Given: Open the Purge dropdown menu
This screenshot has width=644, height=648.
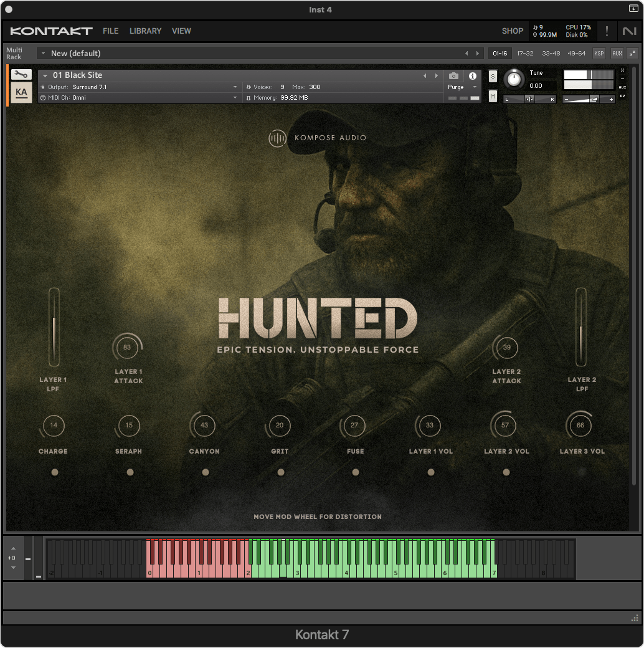Looking at the screenshot, I should (462, 87).
